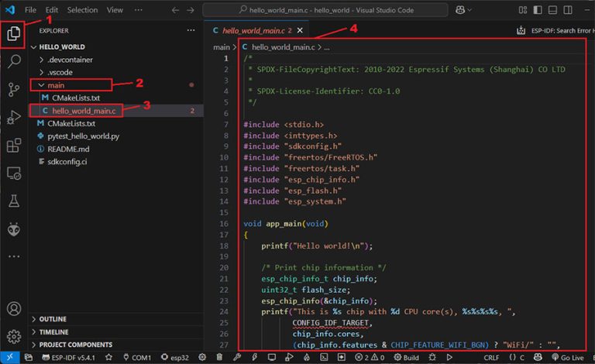Navigate back with the left arrow
Image resolution: width=595 pixels, height=364 pixels.
coord(175,10)
